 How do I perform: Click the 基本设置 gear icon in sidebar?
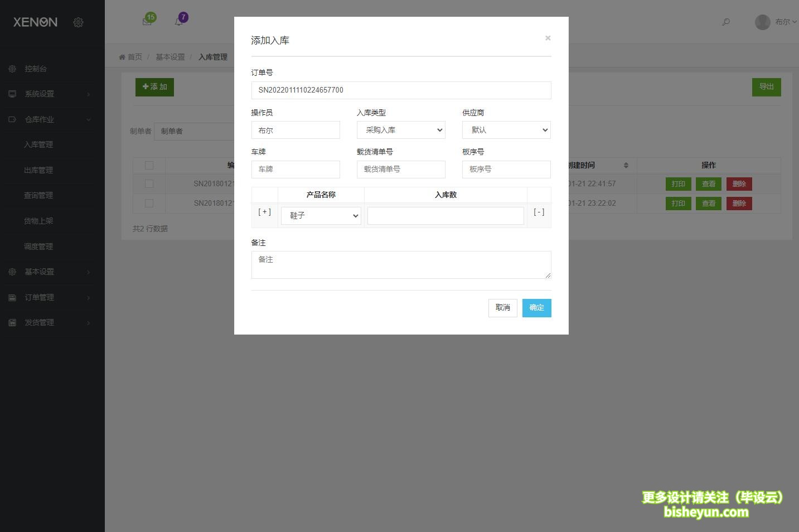tap(12, 272)
